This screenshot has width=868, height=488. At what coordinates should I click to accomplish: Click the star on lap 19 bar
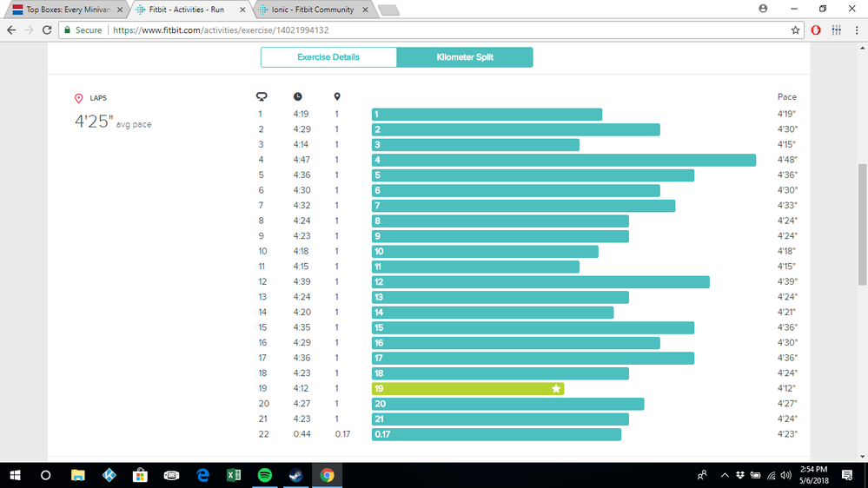click(555, 388)
